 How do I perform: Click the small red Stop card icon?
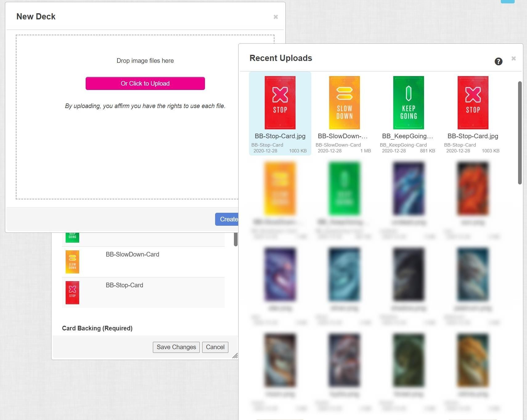72,293
